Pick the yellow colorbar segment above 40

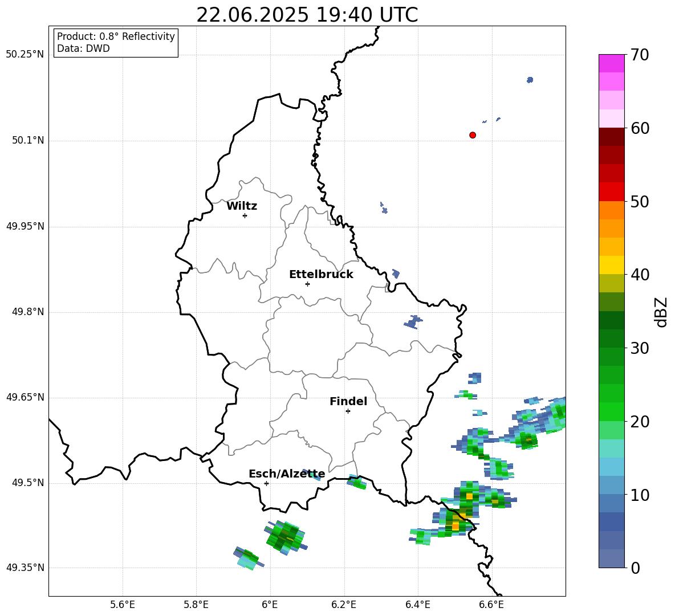pos(612,265)
